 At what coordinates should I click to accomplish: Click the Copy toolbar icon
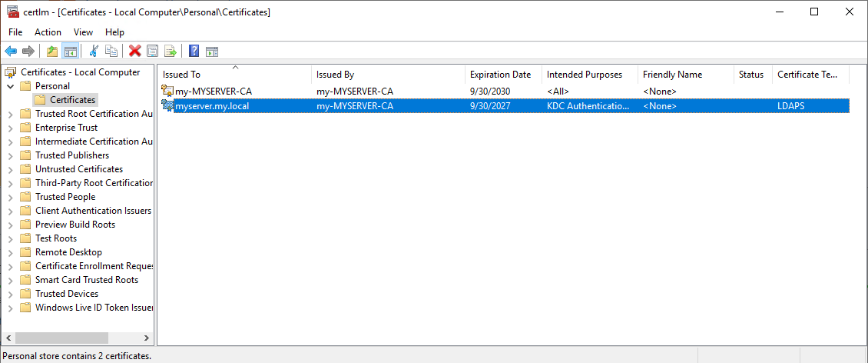point(111,52)
